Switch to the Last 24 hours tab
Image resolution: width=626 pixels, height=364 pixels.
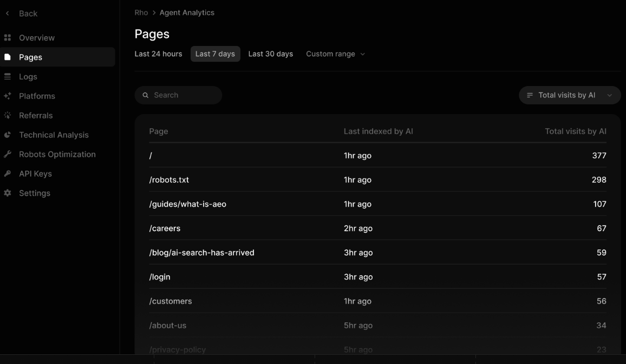(158, 54)
